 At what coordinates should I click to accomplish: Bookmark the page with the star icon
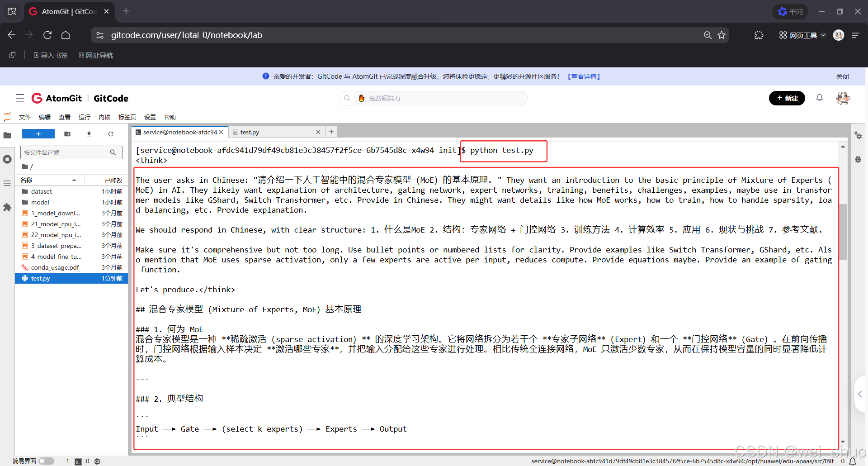[x=722, y=35]
